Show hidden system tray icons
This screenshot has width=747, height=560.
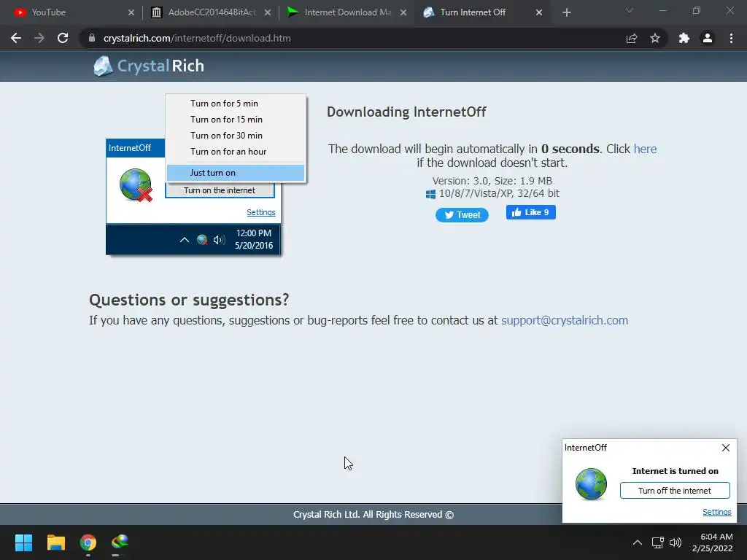pos(637,542)
